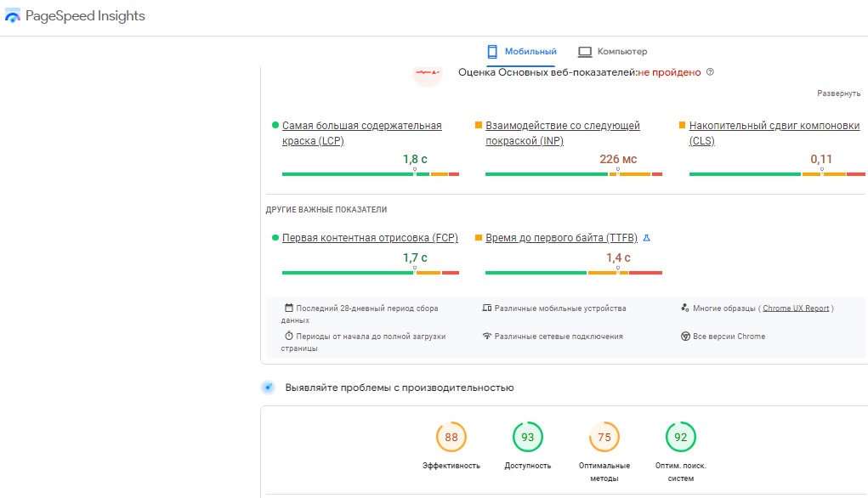Click the LCP distribution bar
Viewport: 868px width, 498px height.
pos(371,173)
